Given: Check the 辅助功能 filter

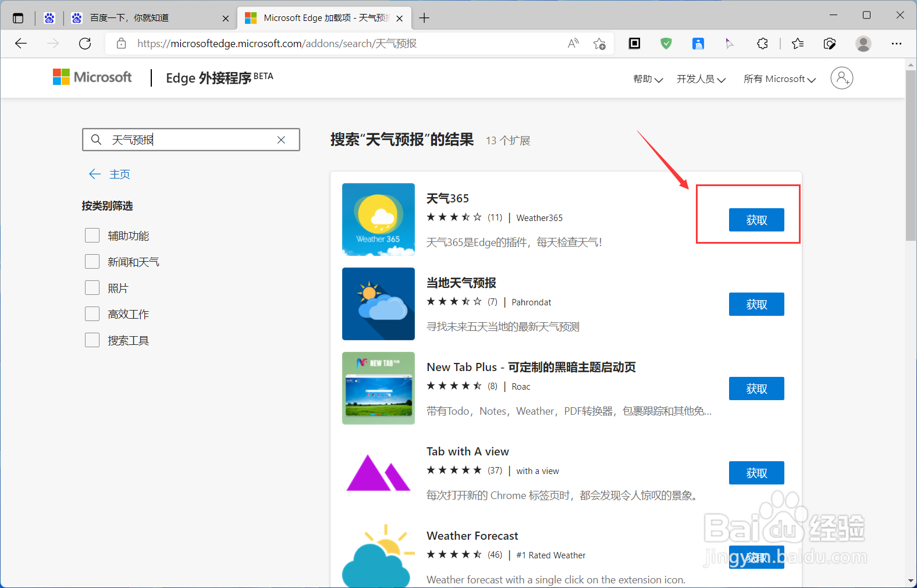Looking at the screenshot, I should (92, 236).
